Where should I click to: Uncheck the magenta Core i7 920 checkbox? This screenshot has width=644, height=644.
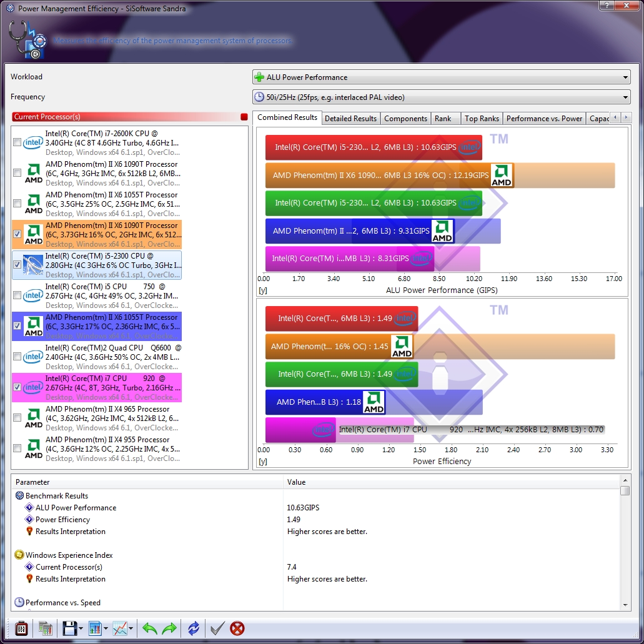17,387
